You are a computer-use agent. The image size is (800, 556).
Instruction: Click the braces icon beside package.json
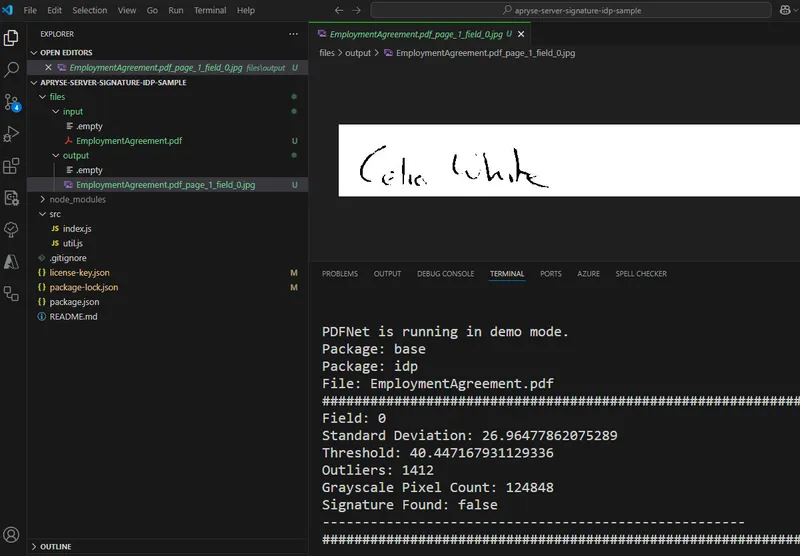[x=42, y=301]
